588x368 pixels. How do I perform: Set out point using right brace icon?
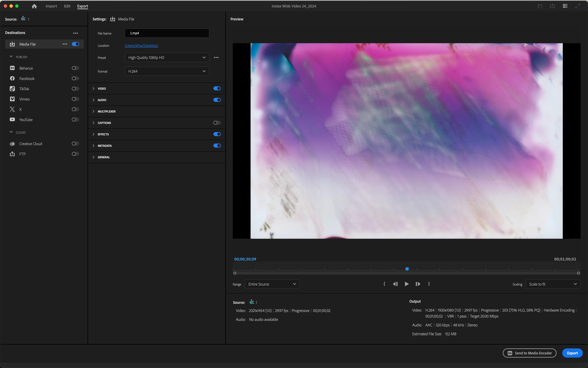click(x=429, y=284)
